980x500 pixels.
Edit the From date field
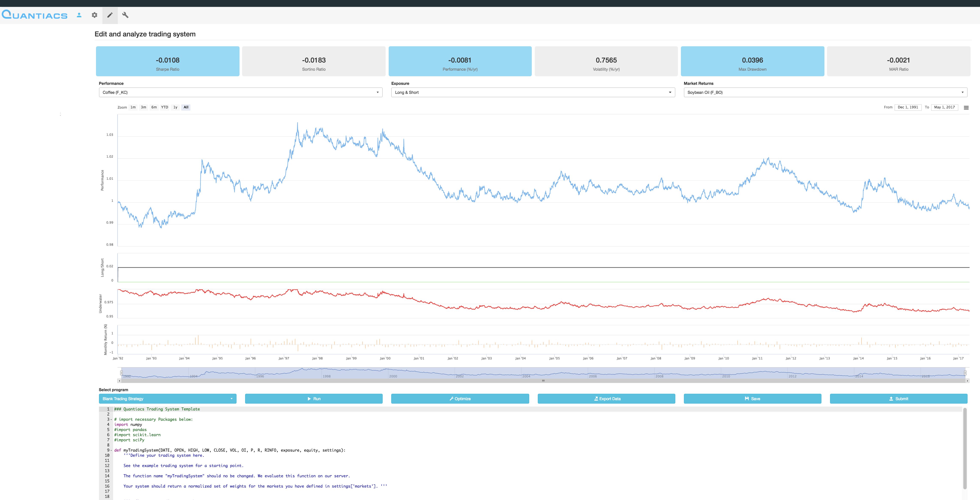coord(908,107)
